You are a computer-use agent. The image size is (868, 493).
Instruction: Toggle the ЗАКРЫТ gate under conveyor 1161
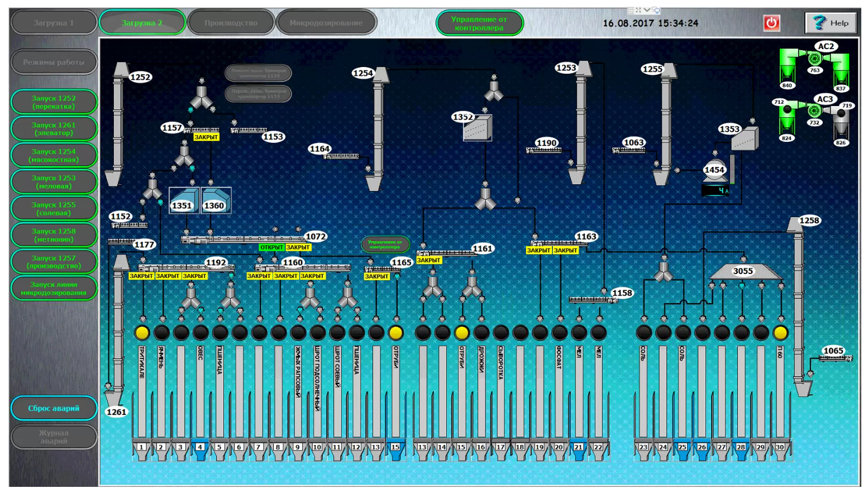[429, 260]
